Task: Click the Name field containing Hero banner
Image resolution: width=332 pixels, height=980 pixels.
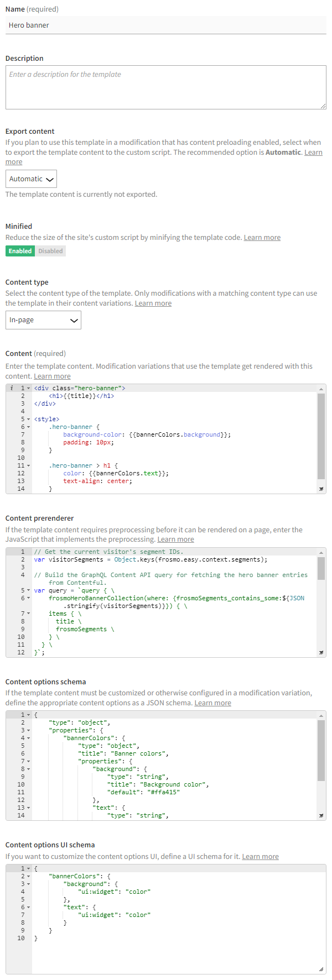Action: coord(165,25)
